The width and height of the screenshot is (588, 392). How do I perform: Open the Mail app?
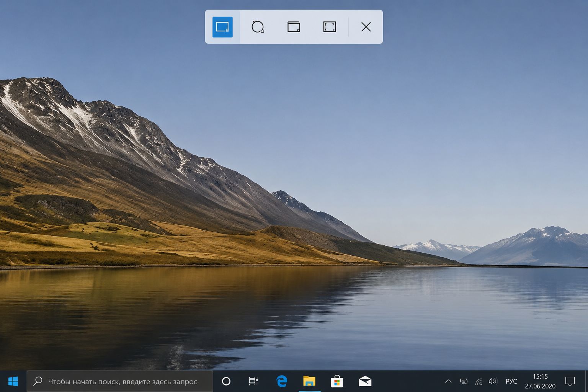click(365, 381)
